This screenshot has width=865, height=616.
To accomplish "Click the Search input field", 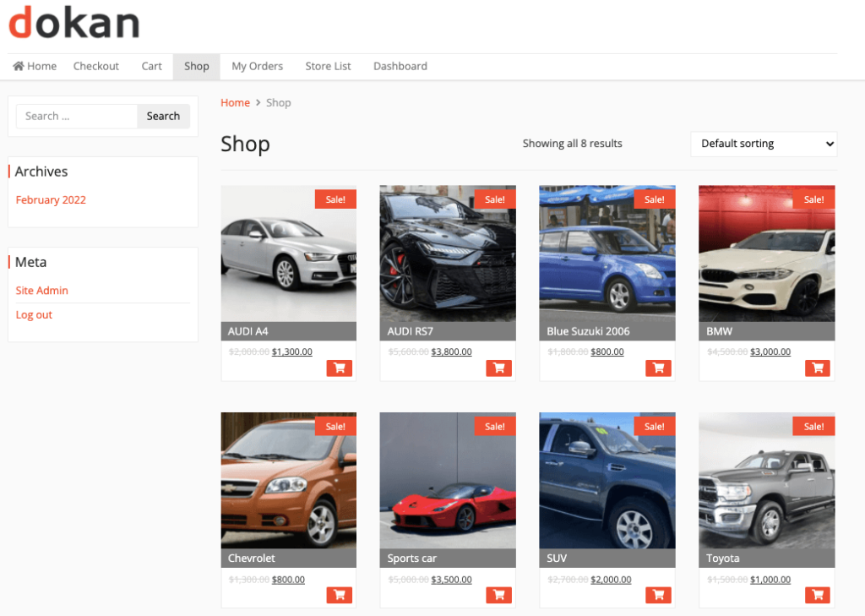I will (x=77, y=117).
